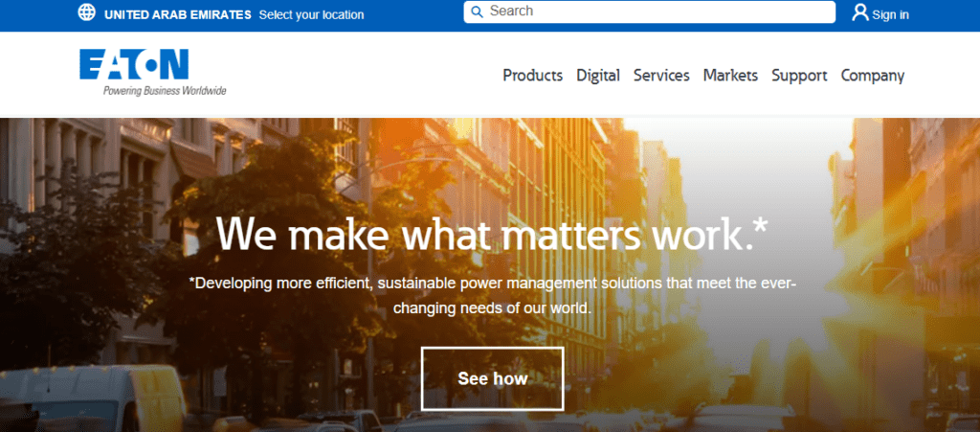Open the Services menu
Screen dimensions: 980x432
tap(661, 76)
